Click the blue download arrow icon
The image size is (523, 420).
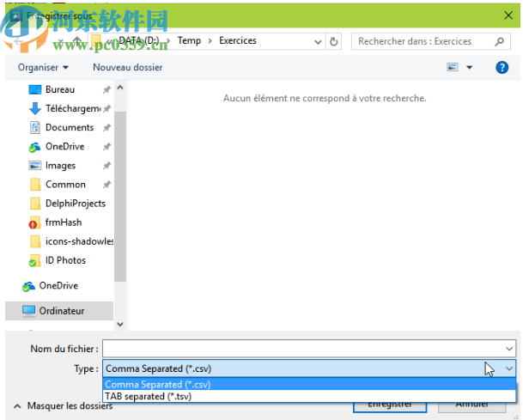(35, 109)
